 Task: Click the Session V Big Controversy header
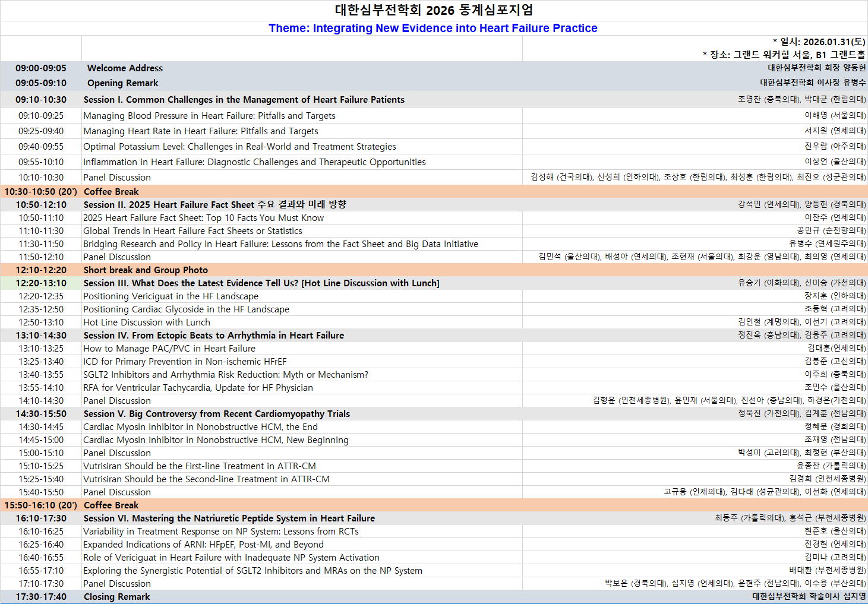[x=217, y=414]
